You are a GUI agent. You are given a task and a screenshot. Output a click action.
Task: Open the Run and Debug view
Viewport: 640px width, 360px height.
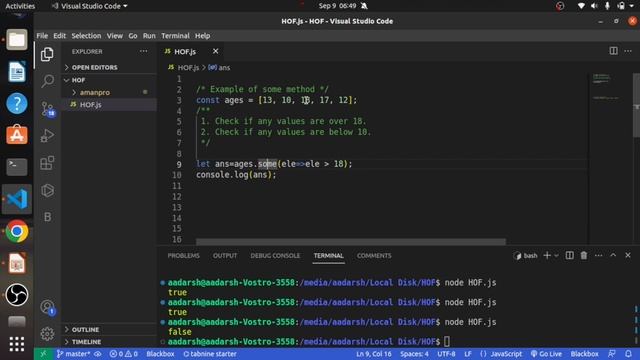click(x=47, y=136)
